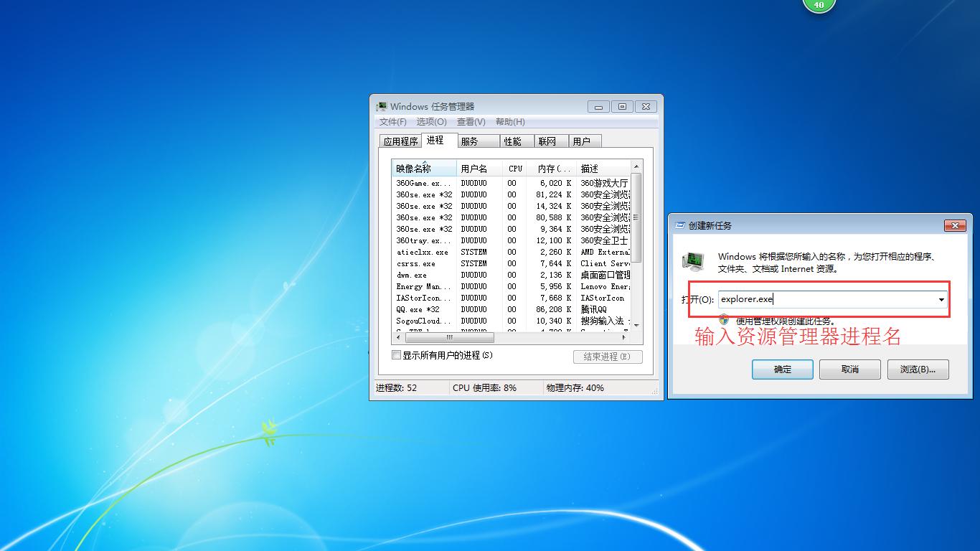Open the 查看 menu in Task Manager
The image size is (980, 551).
pyautogui.click(x=470, y=121)
